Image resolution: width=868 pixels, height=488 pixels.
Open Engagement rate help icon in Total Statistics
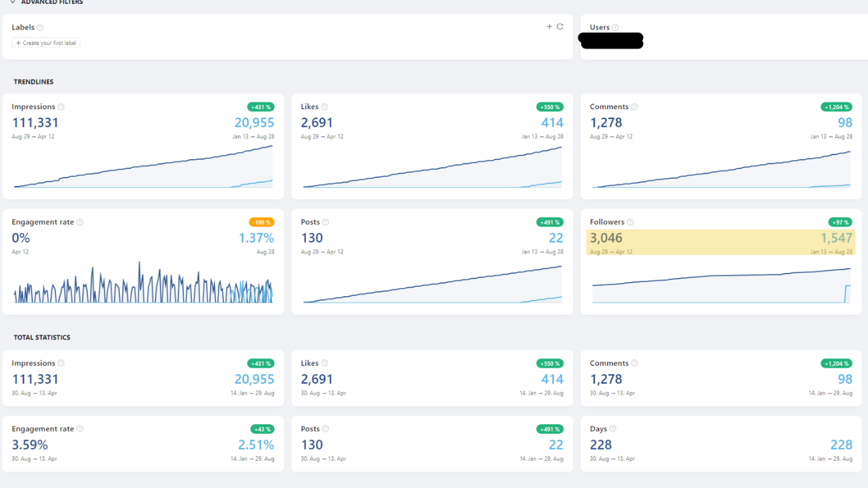pos(80,429)
